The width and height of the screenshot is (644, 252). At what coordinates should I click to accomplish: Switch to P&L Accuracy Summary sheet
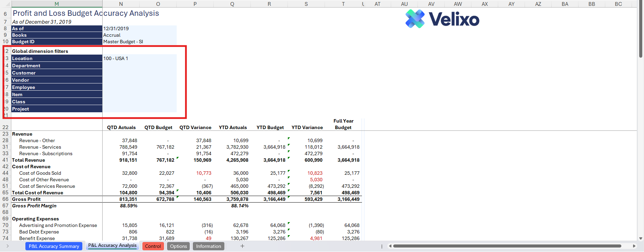[54, 246]
